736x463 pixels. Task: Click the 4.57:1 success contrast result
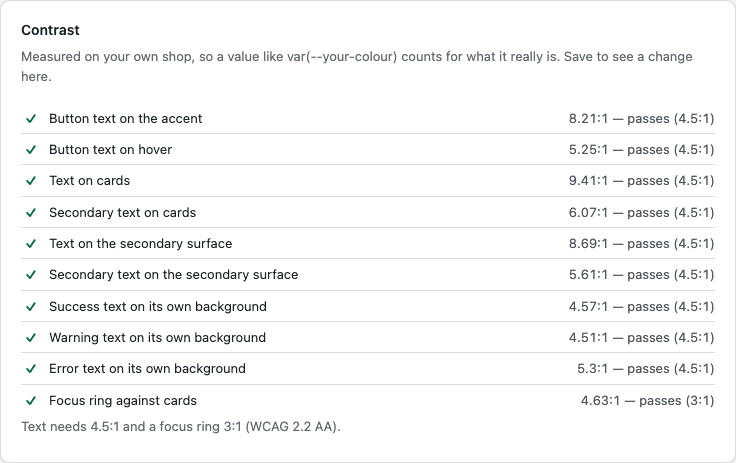tap(641, 307)
